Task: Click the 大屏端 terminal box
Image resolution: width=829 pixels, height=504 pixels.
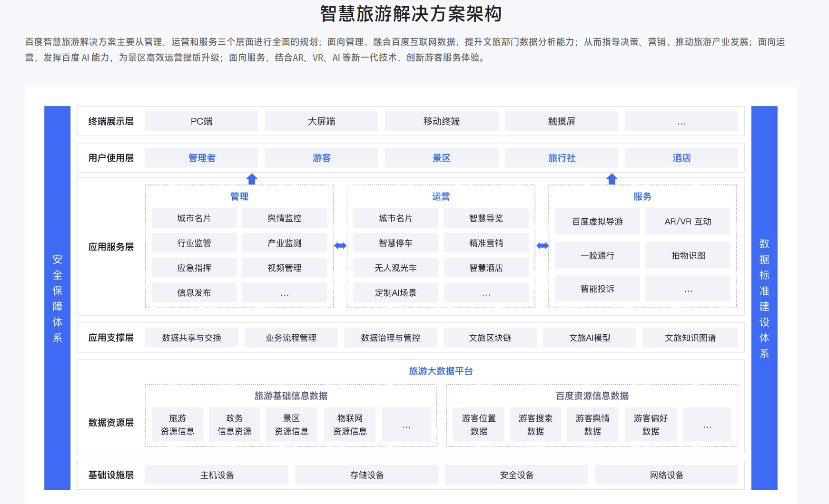Action: tap(322, 121)
